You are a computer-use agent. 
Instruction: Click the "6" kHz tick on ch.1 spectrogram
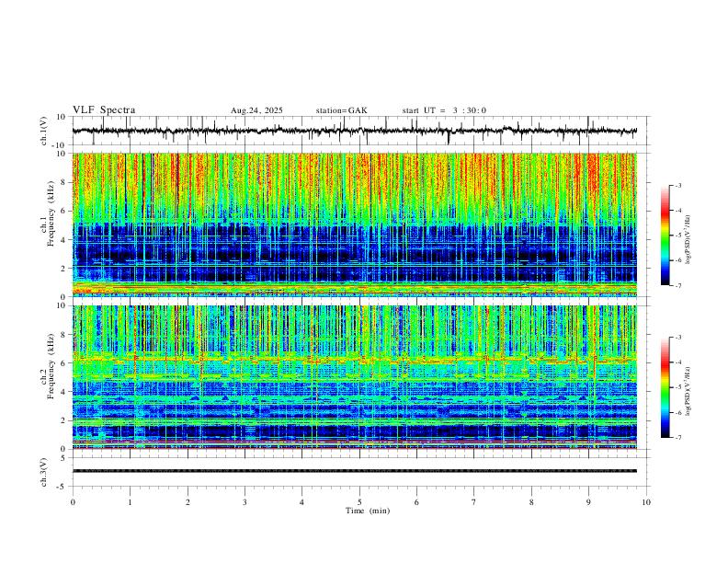point(63,211)
